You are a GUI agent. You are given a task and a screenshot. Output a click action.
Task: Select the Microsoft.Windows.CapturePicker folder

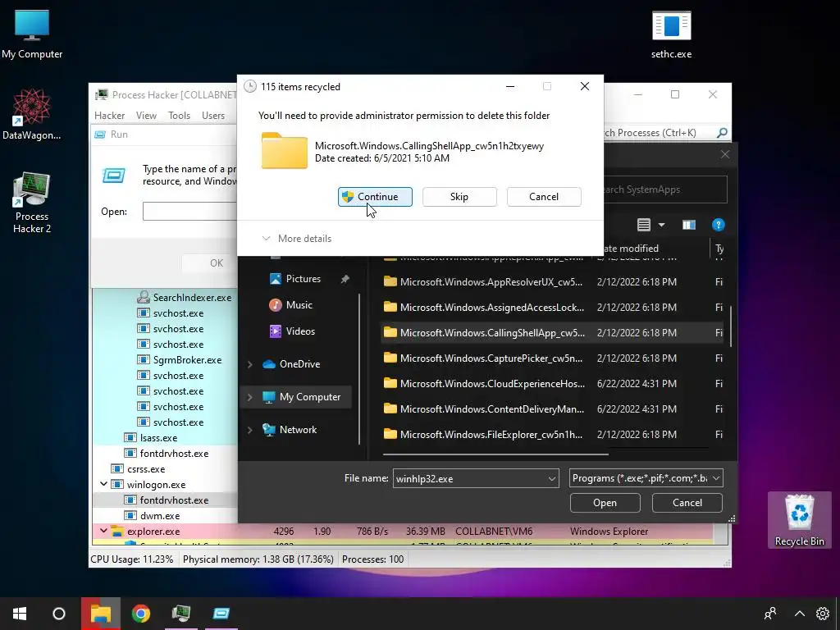click(552, 358)
